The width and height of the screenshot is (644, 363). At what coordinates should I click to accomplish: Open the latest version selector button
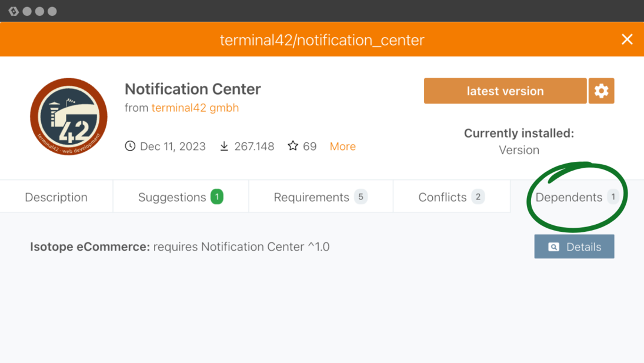coord(505,91)
